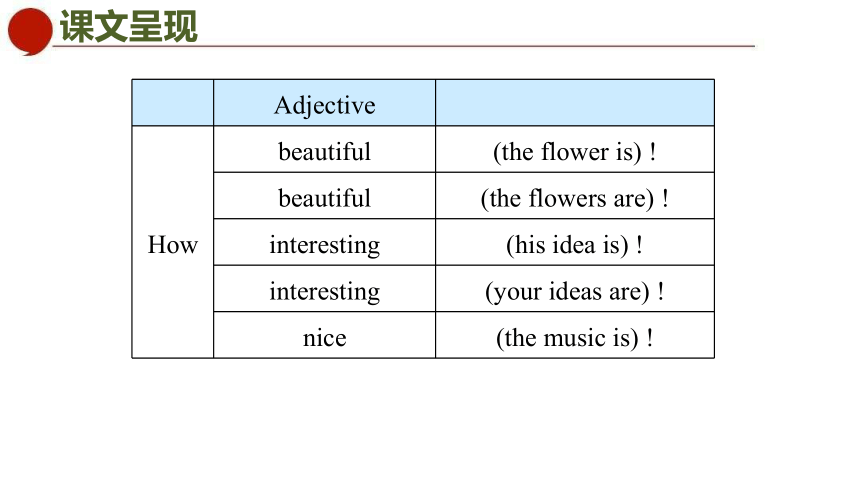The width and height of the screenshot is (860, 484).
Task: Click the (the music is) ! cell
Action: click(575, 335)
